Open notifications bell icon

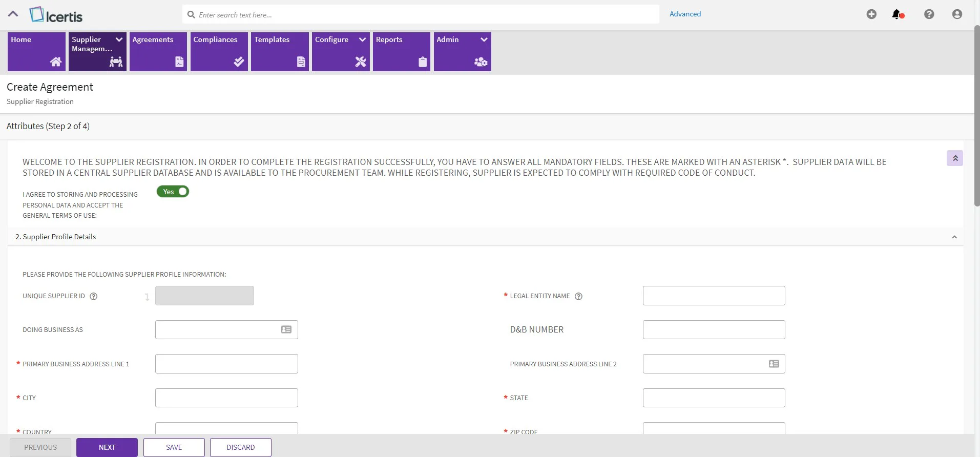click(x=898, y=14)
